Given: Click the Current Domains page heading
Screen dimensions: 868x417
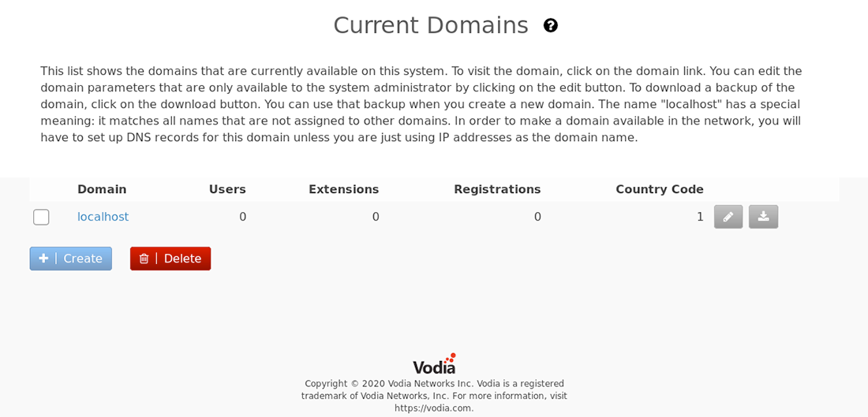Looking at the screenshot, I should tap(431, 25).
